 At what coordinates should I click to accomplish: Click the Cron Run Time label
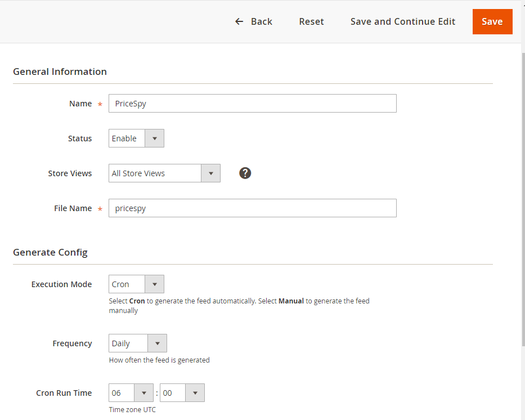click(64, 393)
